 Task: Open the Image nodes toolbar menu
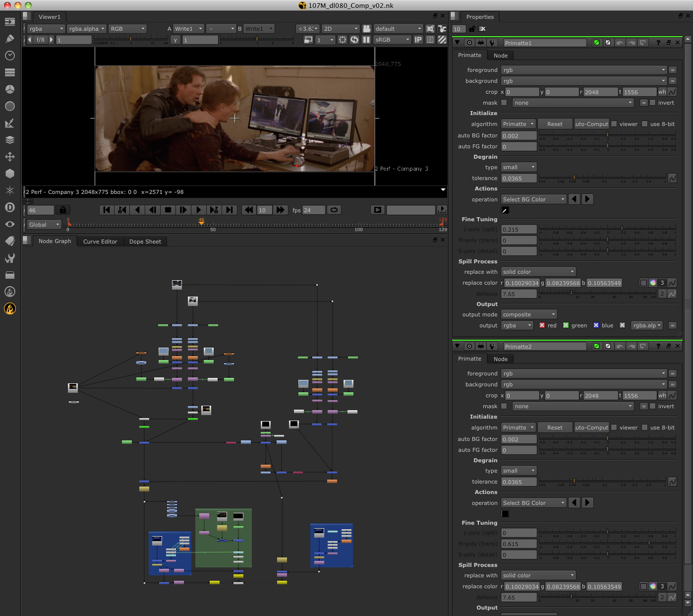coord(10,22)
